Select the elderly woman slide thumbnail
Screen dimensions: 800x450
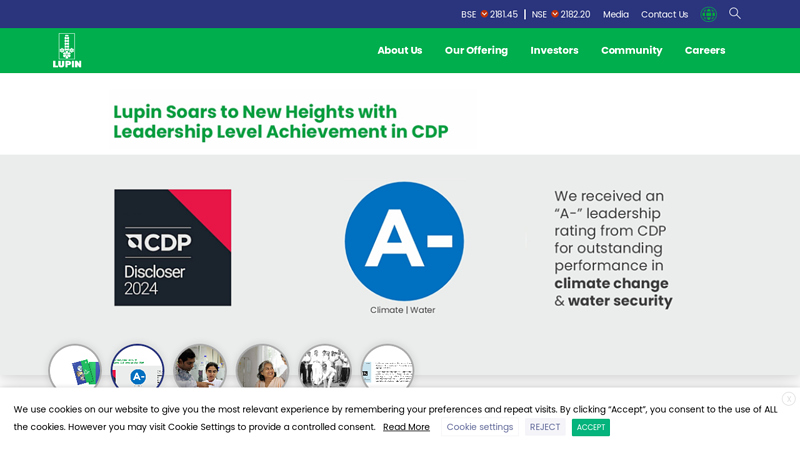click(262, 369)
